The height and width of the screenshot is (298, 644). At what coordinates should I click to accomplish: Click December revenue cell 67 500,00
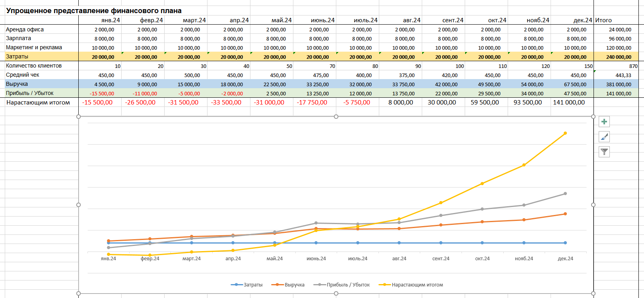click(x=572, y=84)
